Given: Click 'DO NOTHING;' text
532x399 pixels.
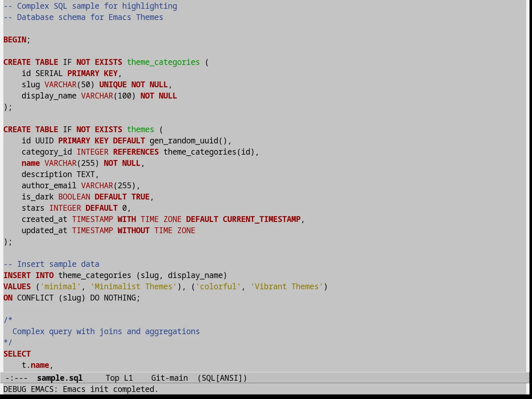Looking at the screenshot, I should (x=115, y=298).
